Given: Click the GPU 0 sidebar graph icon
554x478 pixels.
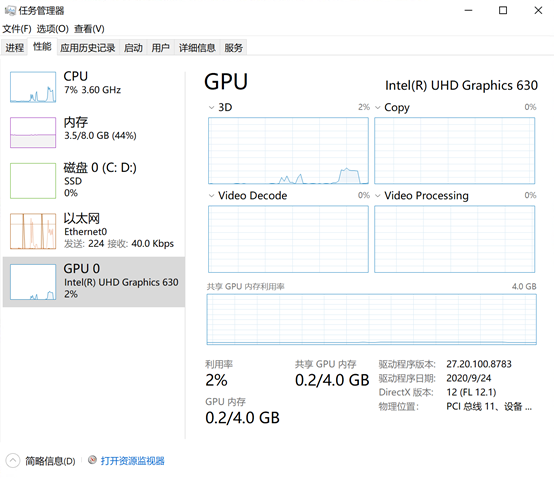Looking at the screenshot, I should click(x=33, y=282).
